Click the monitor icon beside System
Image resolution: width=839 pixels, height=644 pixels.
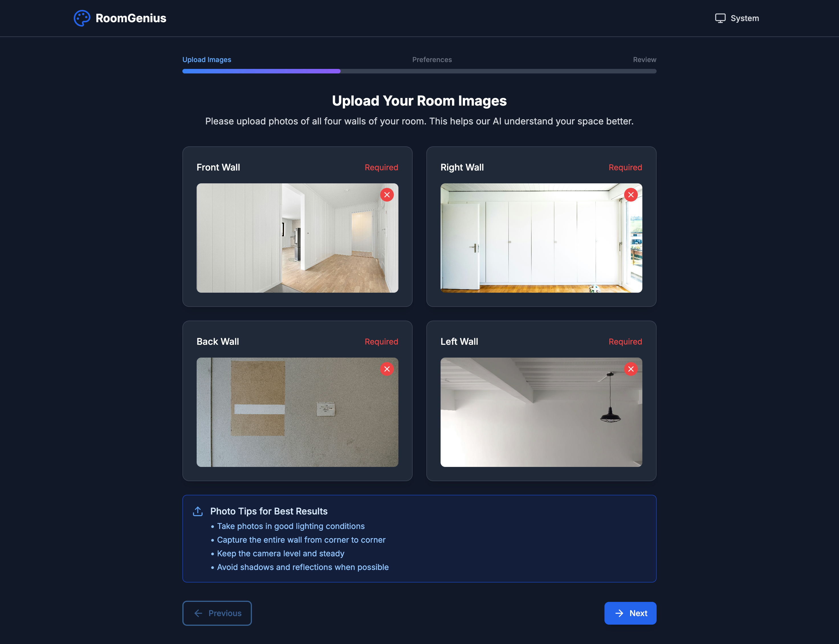click(x=720, y=18)
